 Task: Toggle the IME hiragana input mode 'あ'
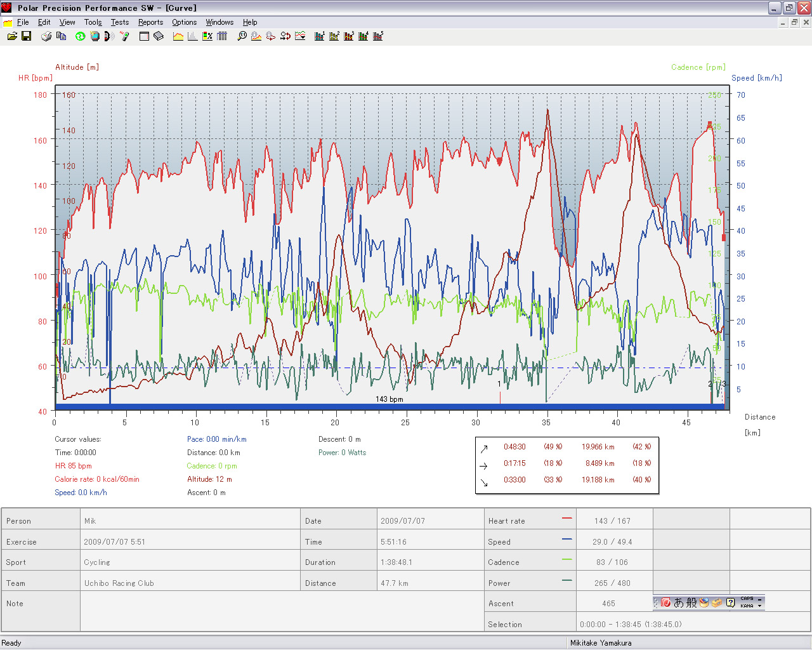(x=678, y=602)
